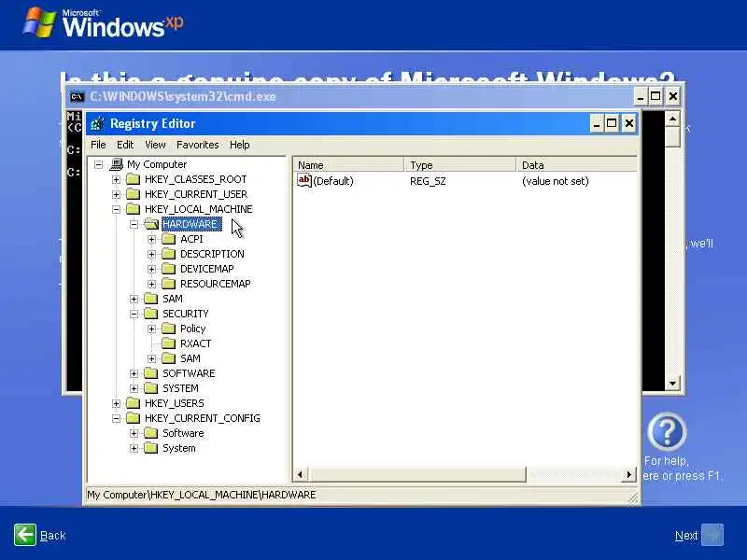The width and height of the screenshot is (747, 560).
Task: Click the SOFTWARE folder icon
Action: coord(151,373)
